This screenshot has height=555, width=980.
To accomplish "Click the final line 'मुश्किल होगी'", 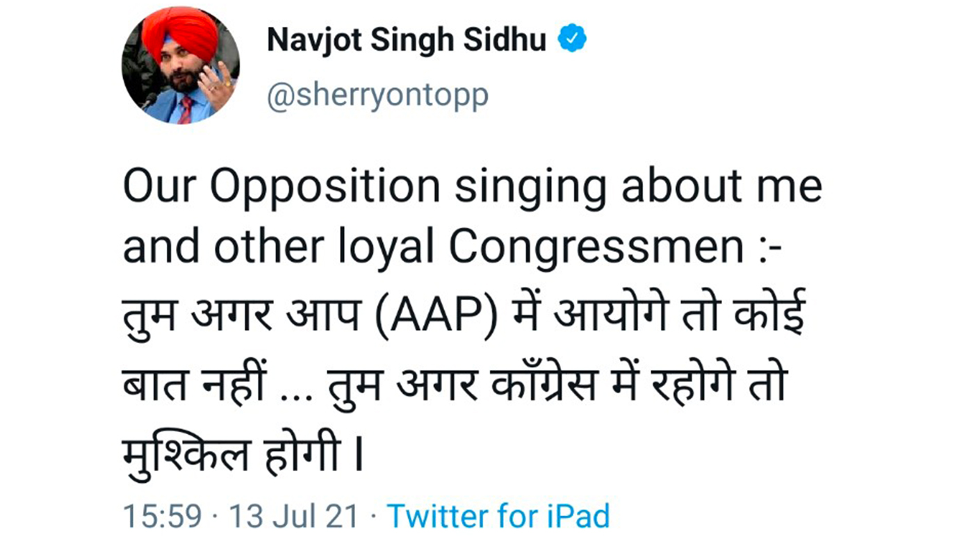I will [231, 454].
